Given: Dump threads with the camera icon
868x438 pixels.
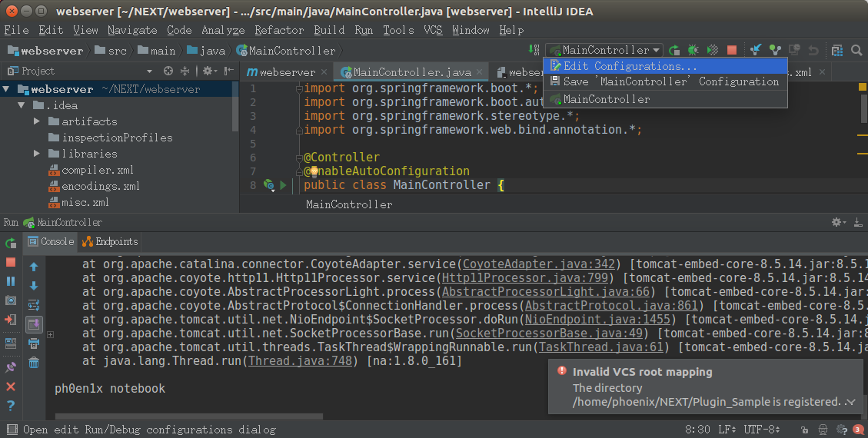Looking at the screenshot, I should pyautogui.click(x=11, y=300).
